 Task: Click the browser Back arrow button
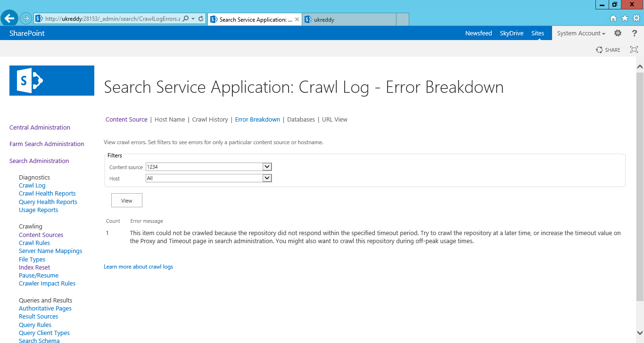coord(9,18)
